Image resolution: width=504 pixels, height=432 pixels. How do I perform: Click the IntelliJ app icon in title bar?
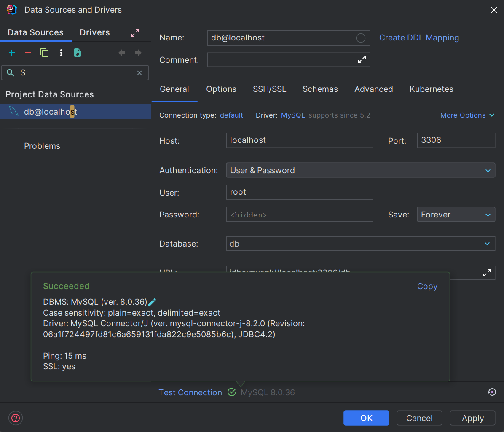(12, 10)
